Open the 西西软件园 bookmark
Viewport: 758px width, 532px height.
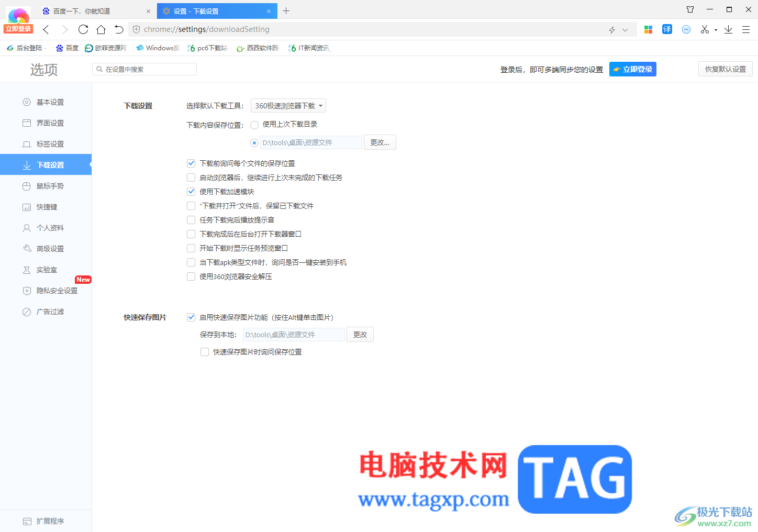(x=258, y=48)
